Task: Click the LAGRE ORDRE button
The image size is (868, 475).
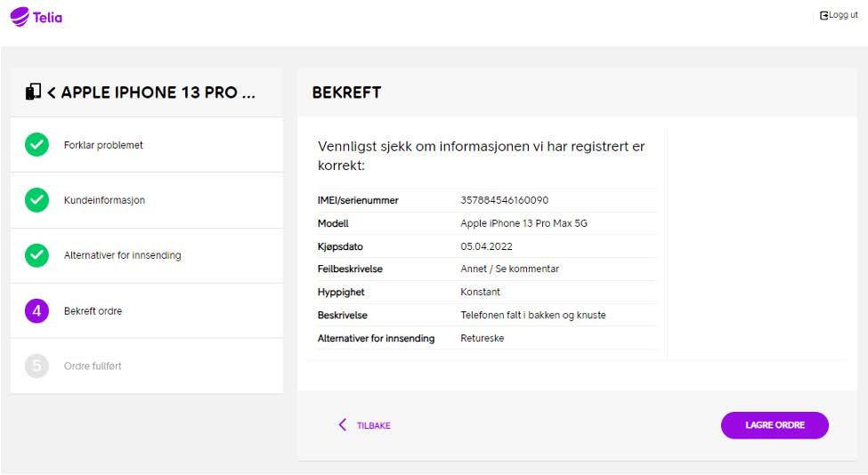Action: [x=775, y=425]
